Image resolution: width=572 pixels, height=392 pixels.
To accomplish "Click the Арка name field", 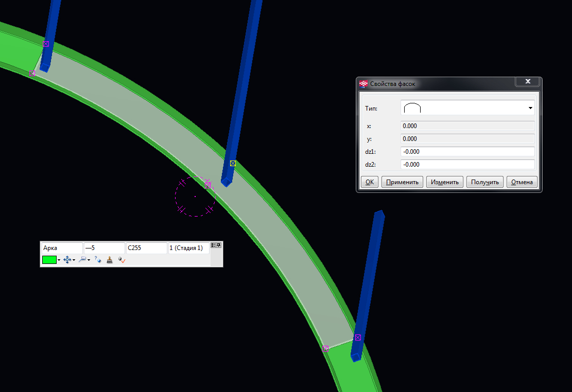I will 62,248.
